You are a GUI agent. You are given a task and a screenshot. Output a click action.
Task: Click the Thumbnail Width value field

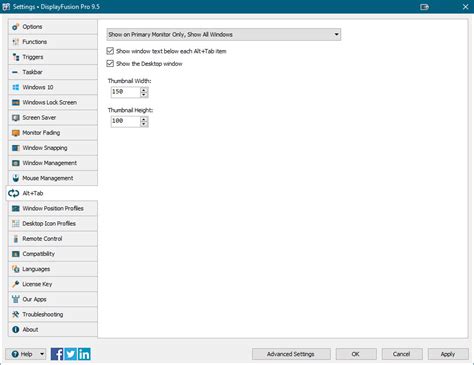[x=125, y=92]
